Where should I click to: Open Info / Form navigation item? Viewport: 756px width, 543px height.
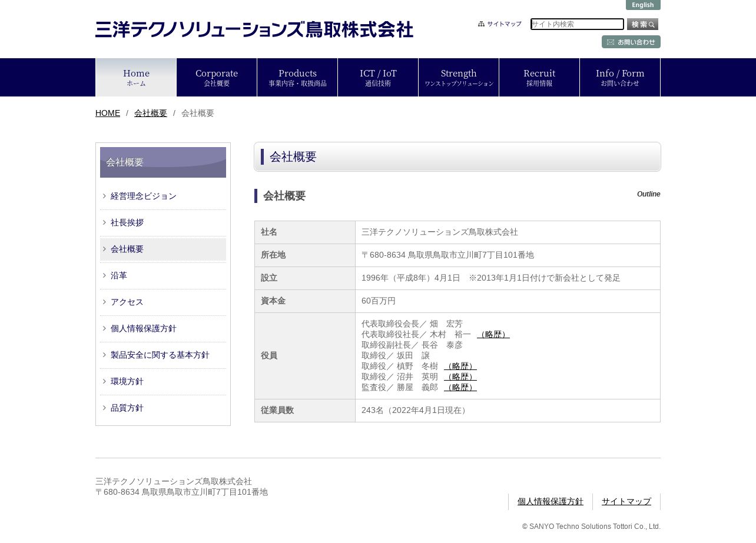tap(620, 77)
